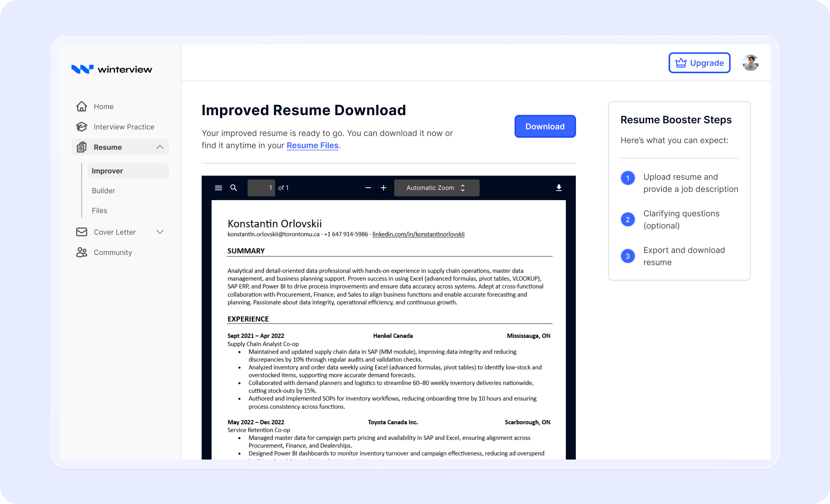Click the Interview Practice graduation cap icon
Image resolution: width=830 pixels, height=504 pixels.
click(x=81, y=127)
